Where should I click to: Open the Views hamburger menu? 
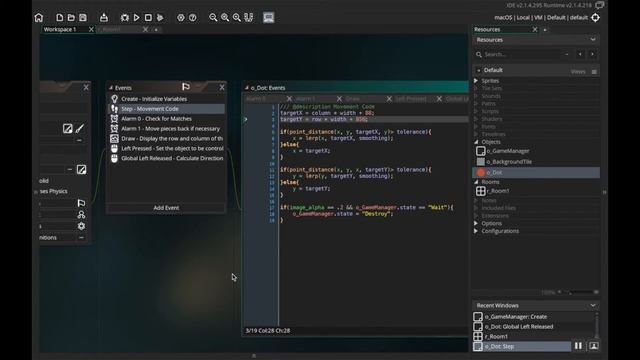point(594,72)
